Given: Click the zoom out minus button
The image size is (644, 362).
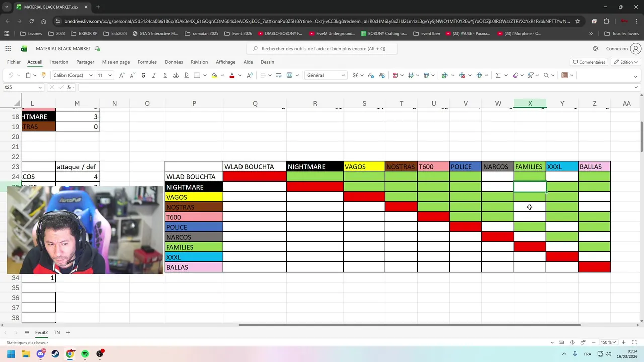Looking at the screenshot, I should click(594, 342).
